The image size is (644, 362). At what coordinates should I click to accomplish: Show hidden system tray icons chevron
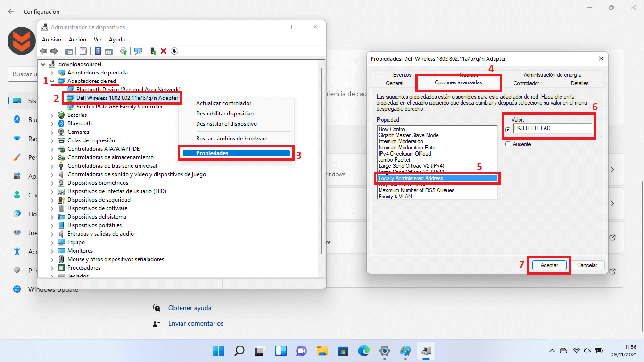[x=552, y=351]
